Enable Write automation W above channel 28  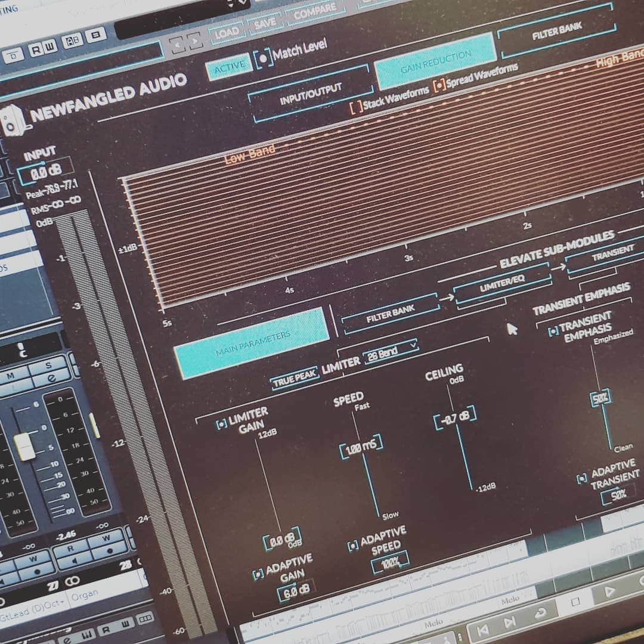106,538
